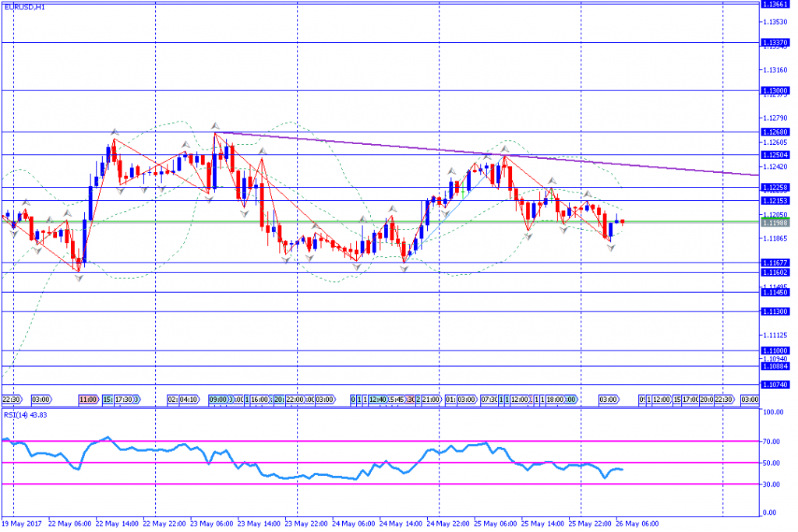Select the 09:00 event marker
Screen dimensions: 798x532
click(217, 400)
